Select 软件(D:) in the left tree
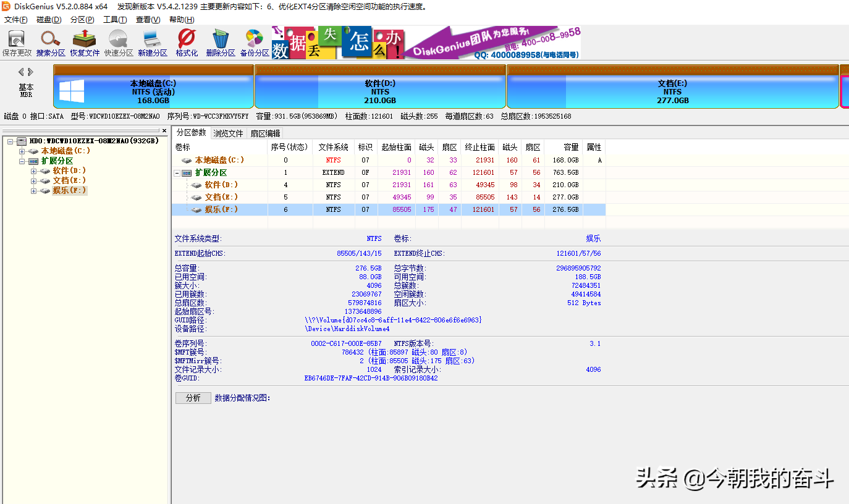Image resolution: width=849 pixels, height=504 pixels. tap(69, 170)
